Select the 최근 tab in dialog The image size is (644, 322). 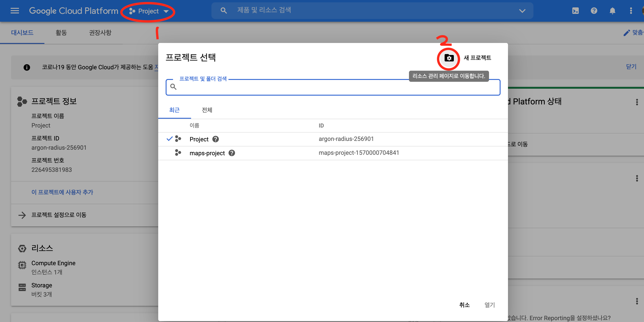pyautogui.click(x=174, y=110)
